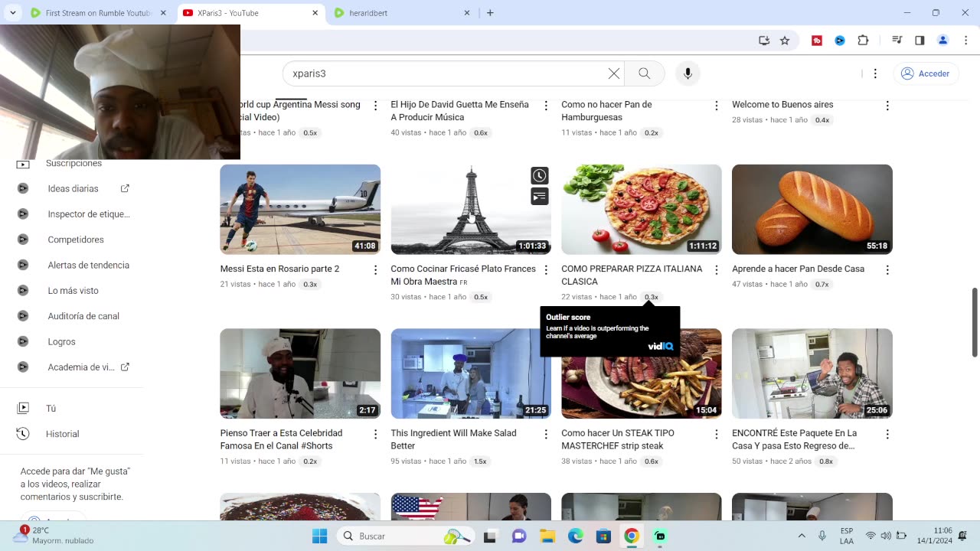Open Microsoft Edge from the taskbar
Image resolution: width=980 pixels, height=551 pixels.
[576, 536]
